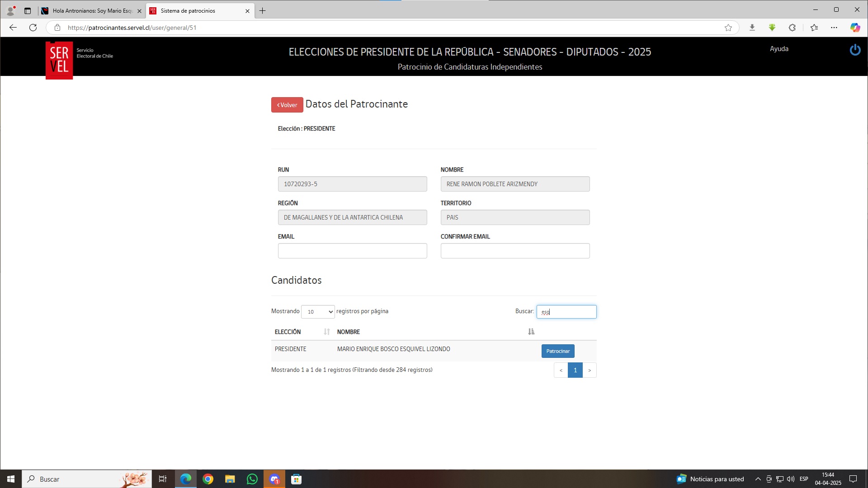
Task: Open File Explorer from taskbar
Action: [230, 479]
